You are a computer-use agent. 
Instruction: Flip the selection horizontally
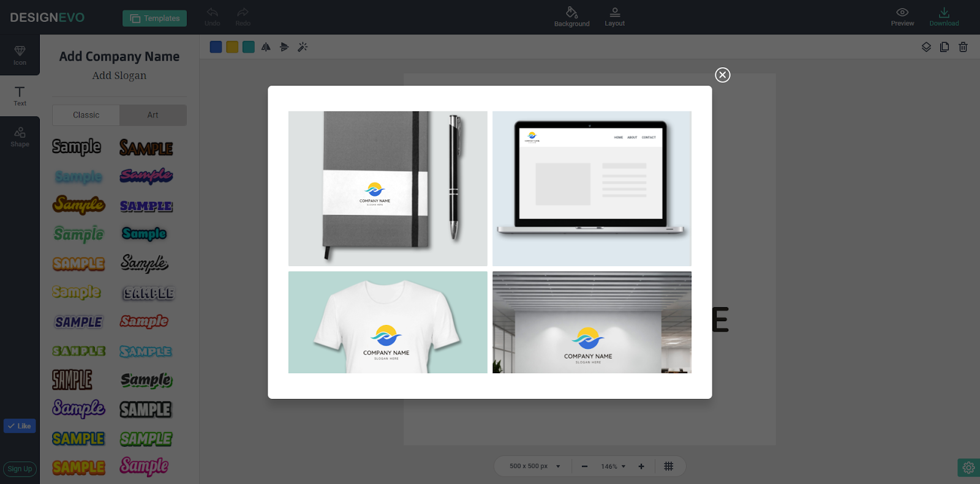click(x=266, y=47)
